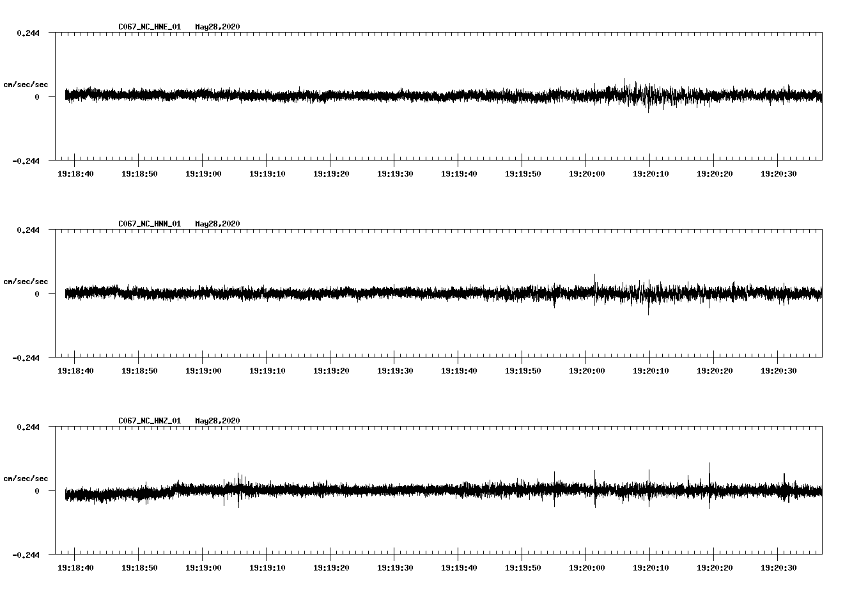
Task: Select the 19:20:10 time label under HNE plot
Action: click(x=651, y=174)
